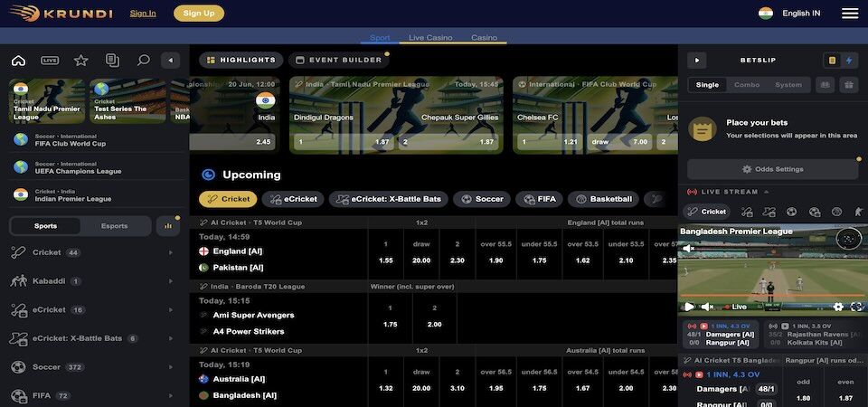Open the betslip gift bonus icon
Screen dimensions: 868x407
pyautogui.click(x=848, y=85)
